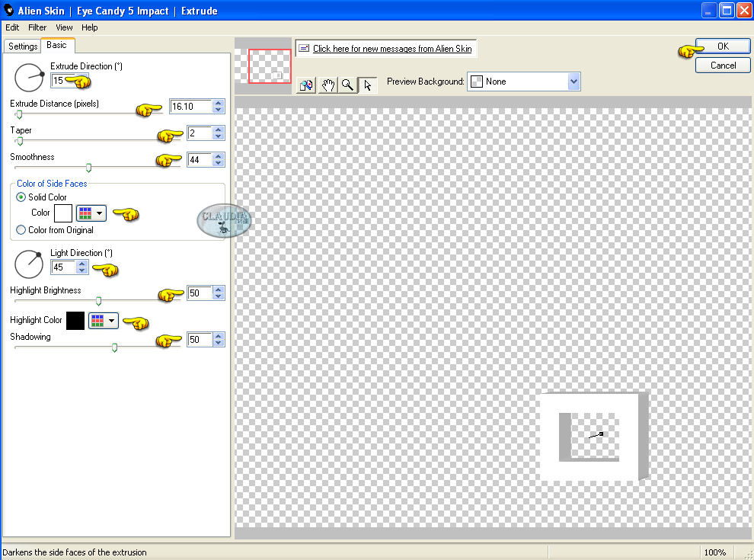Image resolution: width=754 pixels, height=560 pixels.
Task: Click the 100% zoom status indicator
Action: [715, 552]
